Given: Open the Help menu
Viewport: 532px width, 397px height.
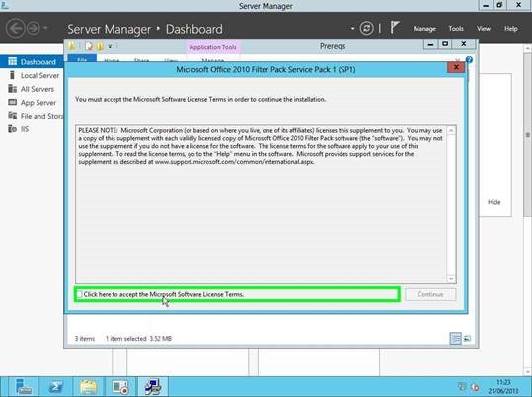Looking at the screenshot, I should [x=510, y=29].
